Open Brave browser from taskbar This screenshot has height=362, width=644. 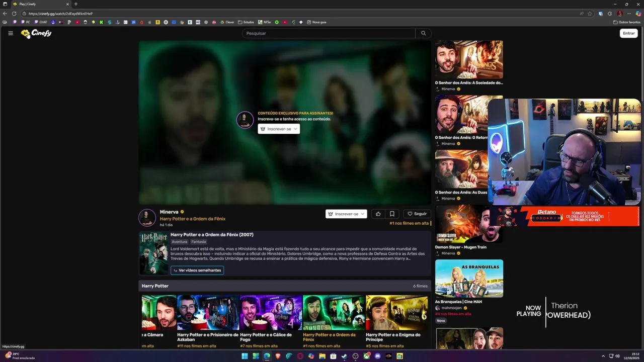(x=278, y=356)
